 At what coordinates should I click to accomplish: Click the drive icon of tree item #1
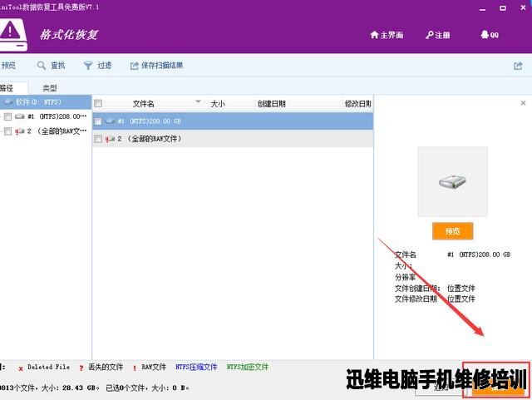(x=20, y=116)
